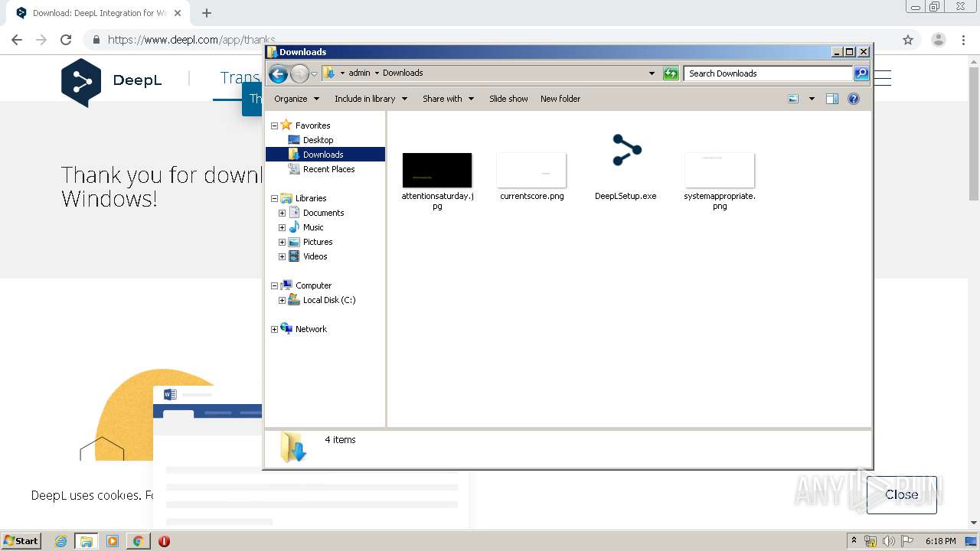The image size is (980, 551).
Task: Click the Action Center flag tray icon
Action: tap(906, 541)
